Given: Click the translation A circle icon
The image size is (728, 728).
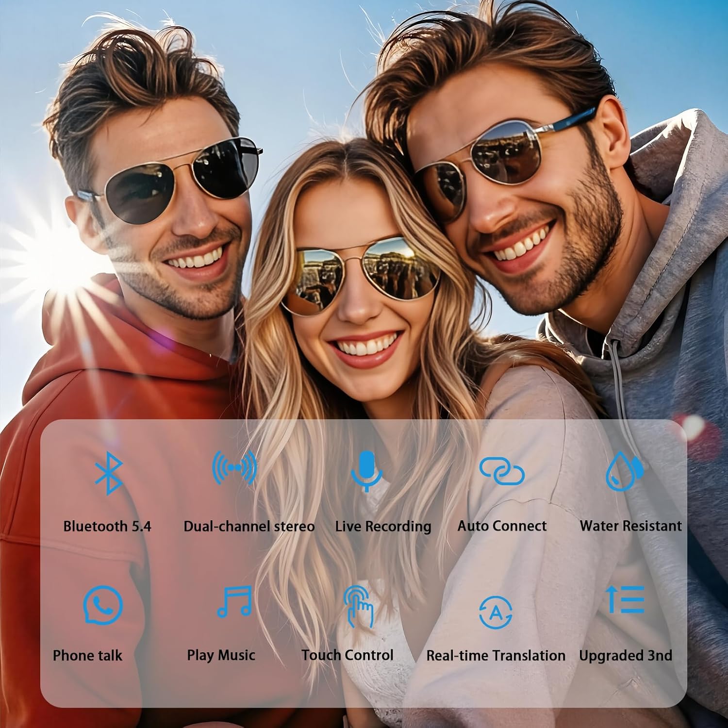Looking at the screenshot, I should pyautogui.click(x=496, y=612).
